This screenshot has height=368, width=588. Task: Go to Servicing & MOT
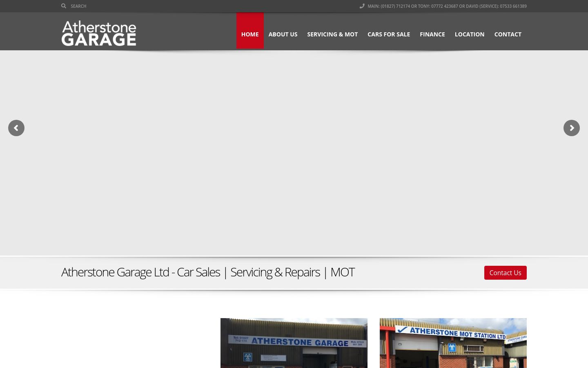332,34
